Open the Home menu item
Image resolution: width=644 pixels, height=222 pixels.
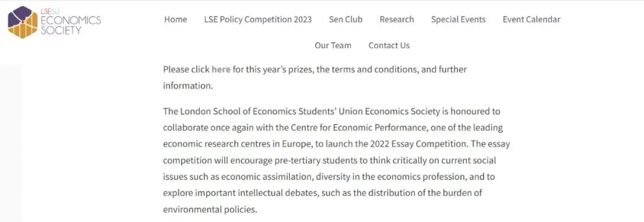[175, 19]
